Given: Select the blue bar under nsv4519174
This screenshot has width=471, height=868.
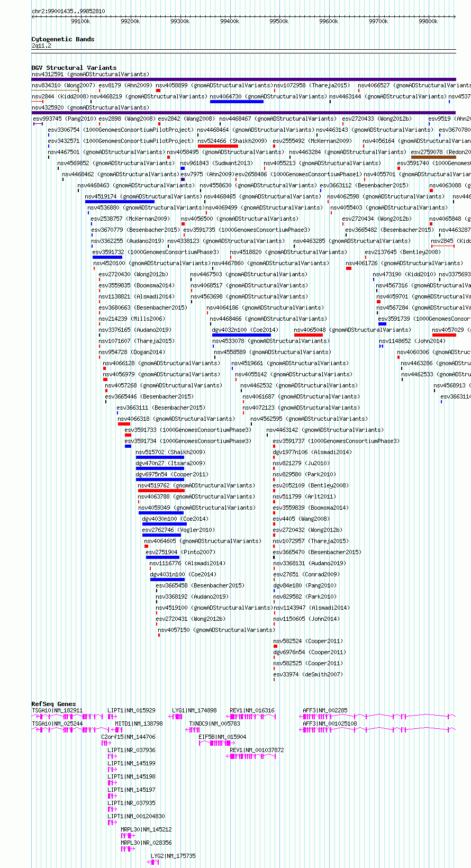Looking at the screenshot, I should tap(120, 201).
